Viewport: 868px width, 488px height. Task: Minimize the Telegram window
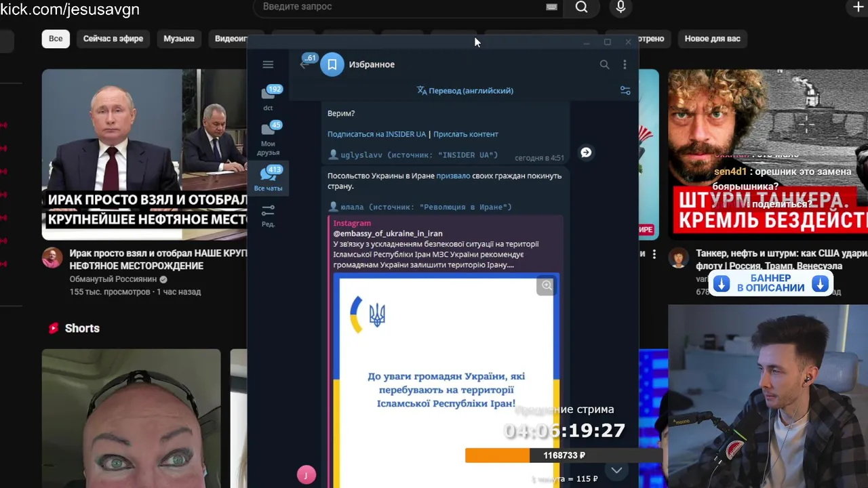587,42
